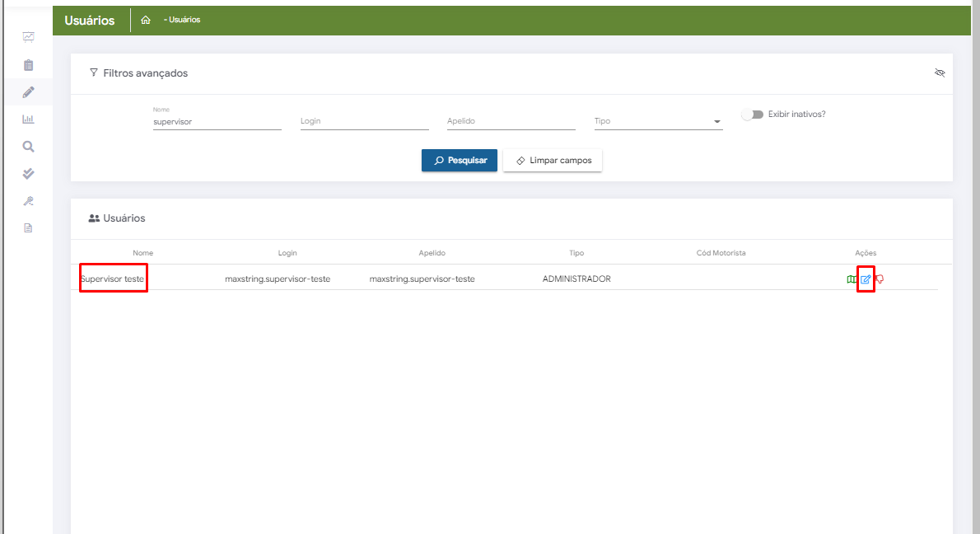The width and height of the screenshot is (980, 534).
Task: Go to home via breadcrumb house icon
Action: pyautogui.click(x=146, y=20)
